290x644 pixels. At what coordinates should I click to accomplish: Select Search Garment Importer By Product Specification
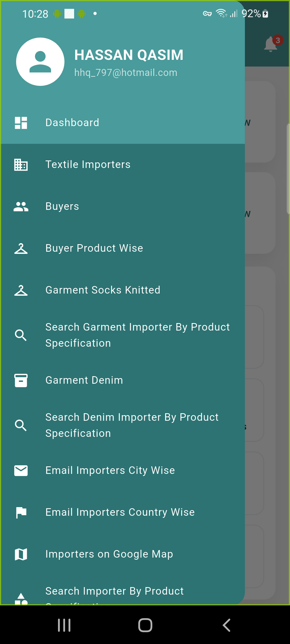(137, 335)
